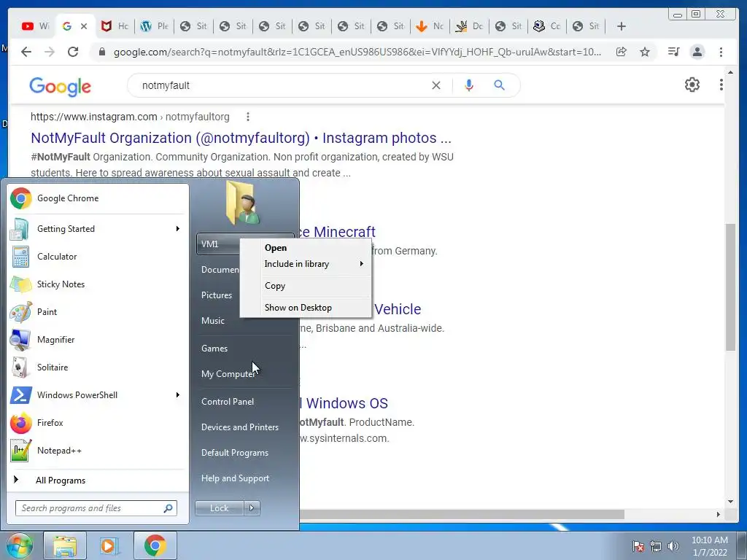Switch to the WordPress tab labeled Ple
Screen dimensions: 747x560
pyautogui.click(x=154, y=26)
